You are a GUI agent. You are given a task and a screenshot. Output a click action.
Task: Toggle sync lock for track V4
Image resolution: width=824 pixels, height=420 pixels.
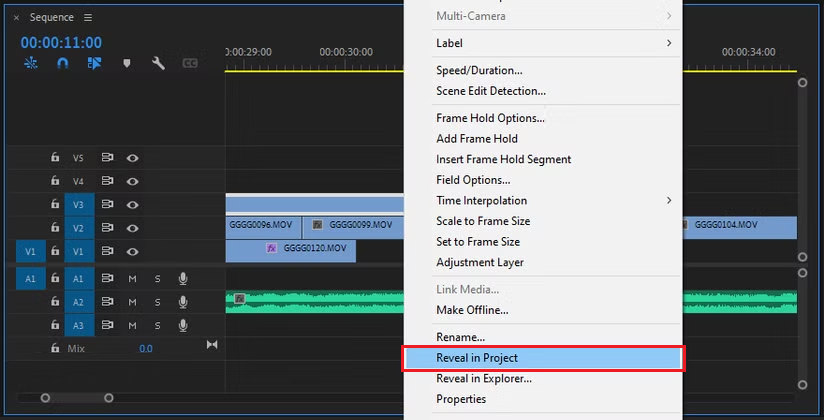[107, 181]
